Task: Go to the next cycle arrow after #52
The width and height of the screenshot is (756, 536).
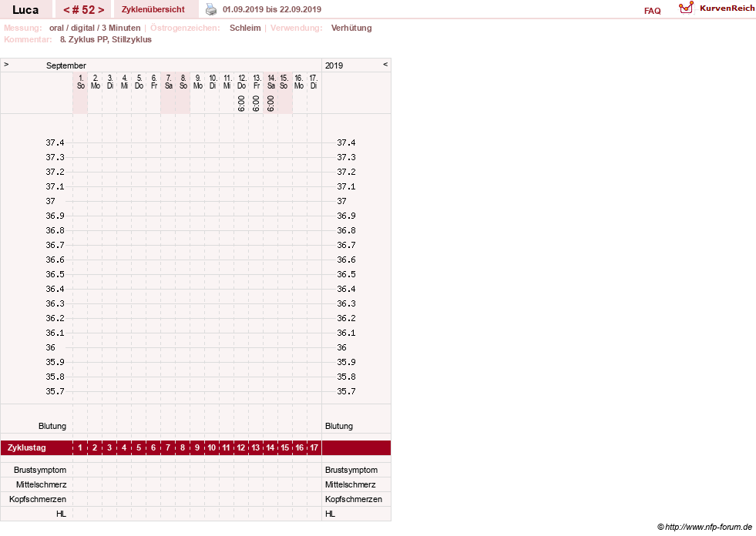Action: [x=101, y=10]
